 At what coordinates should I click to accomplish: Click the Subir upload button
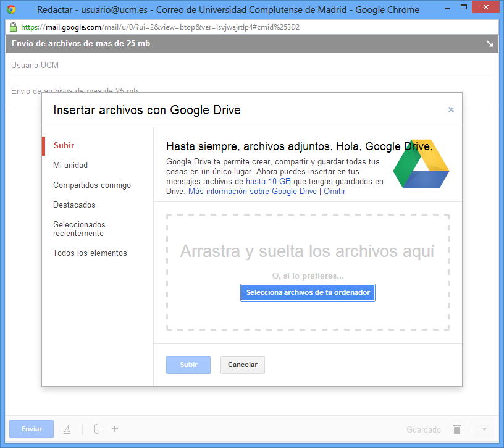click(x=188, y=365)
